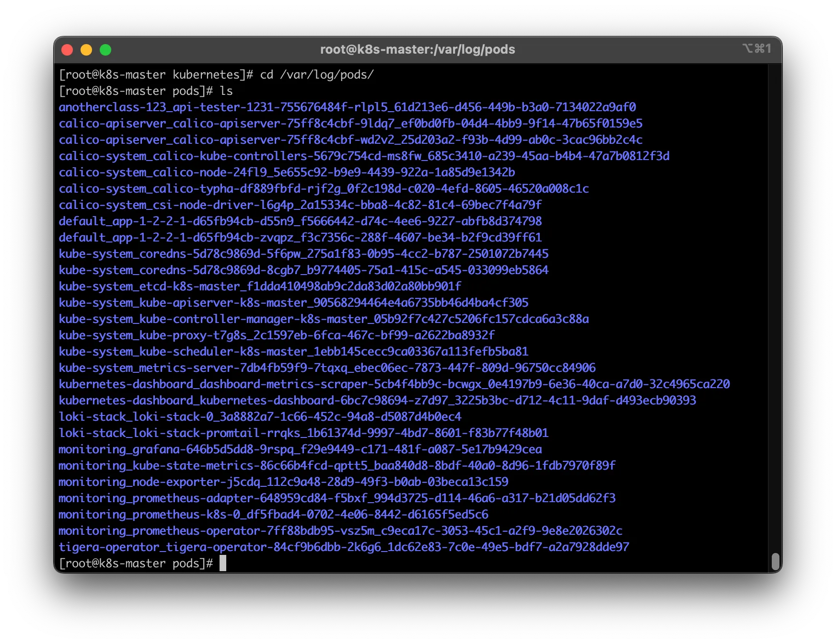Select the kubernetes-dashboard-6bc7c98694-z7d97 entry
Screen dimensions: 836x644
tap(378, 401)
